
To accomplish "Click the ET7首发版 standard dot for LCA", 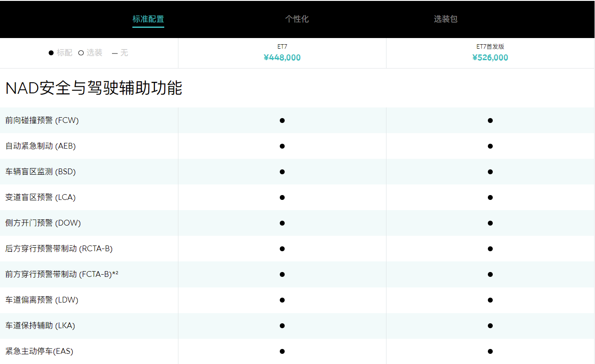I will 490,197.
